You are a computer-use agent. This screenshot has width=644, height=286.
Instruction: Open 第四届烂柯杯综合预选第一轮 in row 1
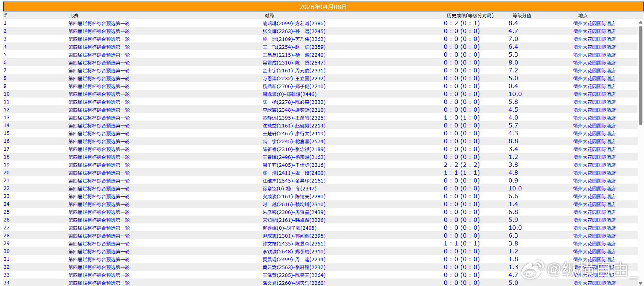click(x=99, y=24)
